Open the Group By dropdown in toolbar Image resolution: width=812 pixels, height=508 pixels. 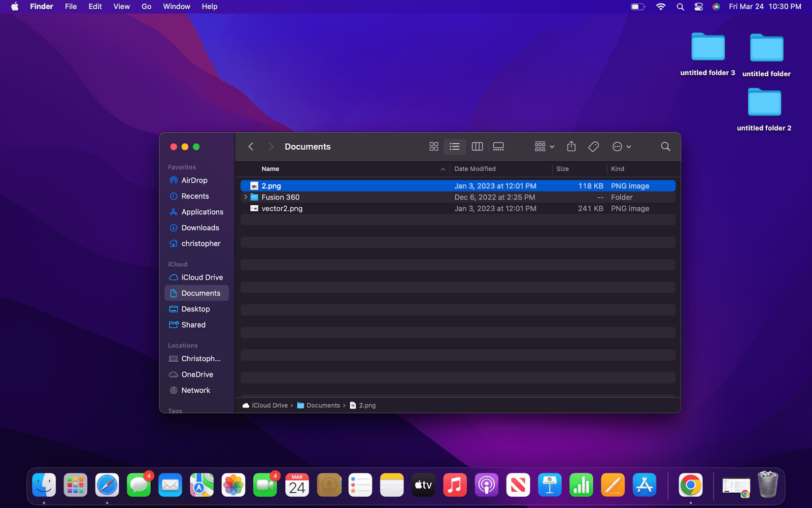pyautogui.click(x=544, y=147)
